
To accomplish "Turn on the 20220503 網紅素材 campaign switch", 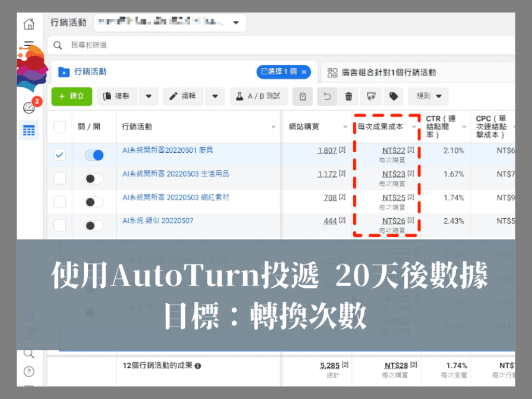I will pos(94,202).
